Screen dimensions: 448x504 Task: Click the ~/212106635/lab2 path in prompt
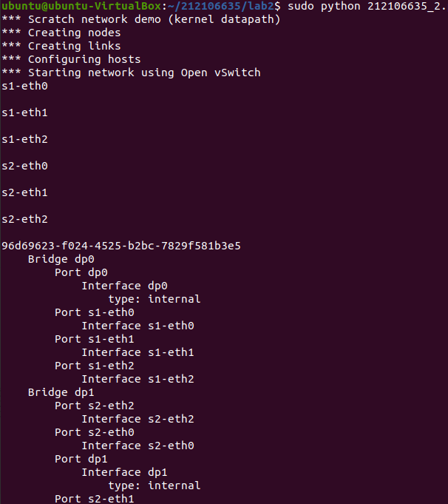(x=219, y=6)
